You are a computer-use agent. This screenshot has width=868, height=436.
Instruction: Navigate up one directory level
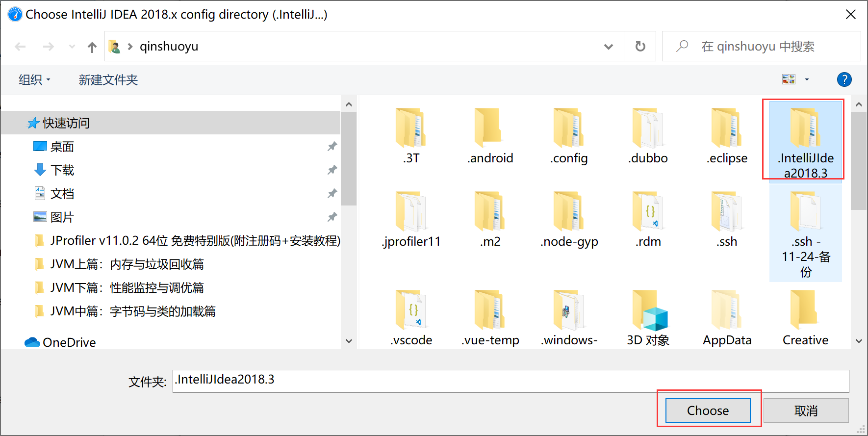tap(92, 47)
